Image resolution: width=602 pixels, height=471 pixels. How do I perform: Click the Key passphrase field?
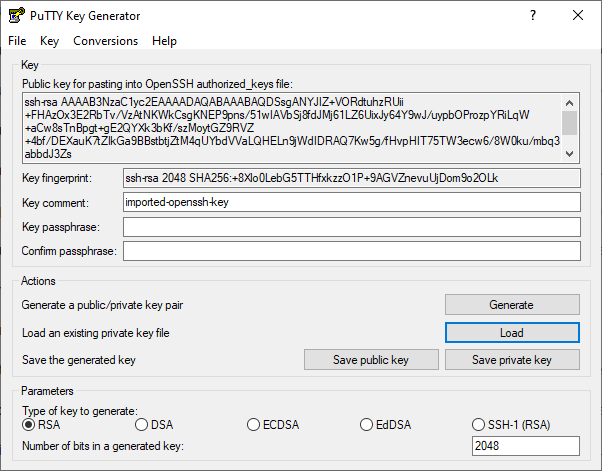pos(352,227)
